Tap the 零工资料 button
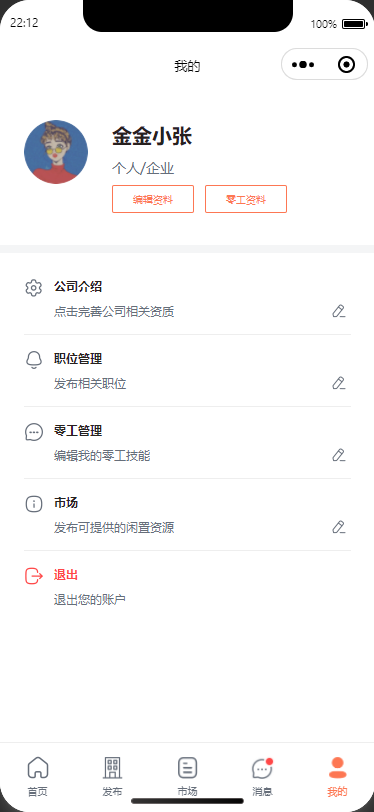Screen dimensions: 374x812 coord(246,199)
